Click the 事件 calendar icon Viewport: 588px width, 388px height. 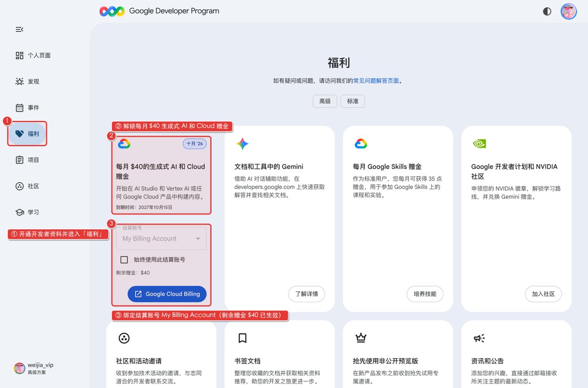[x=20, y=108]
